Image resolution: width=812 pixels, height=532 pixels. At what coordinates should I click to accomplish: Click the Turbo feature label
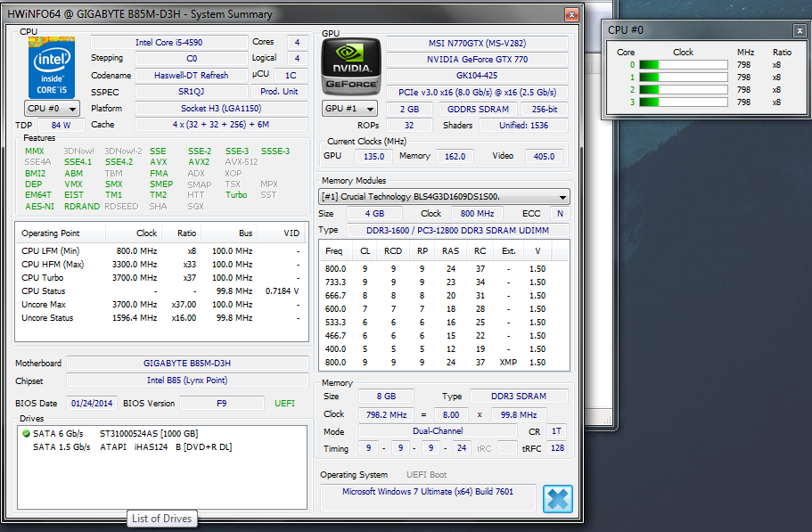[236, 195]
